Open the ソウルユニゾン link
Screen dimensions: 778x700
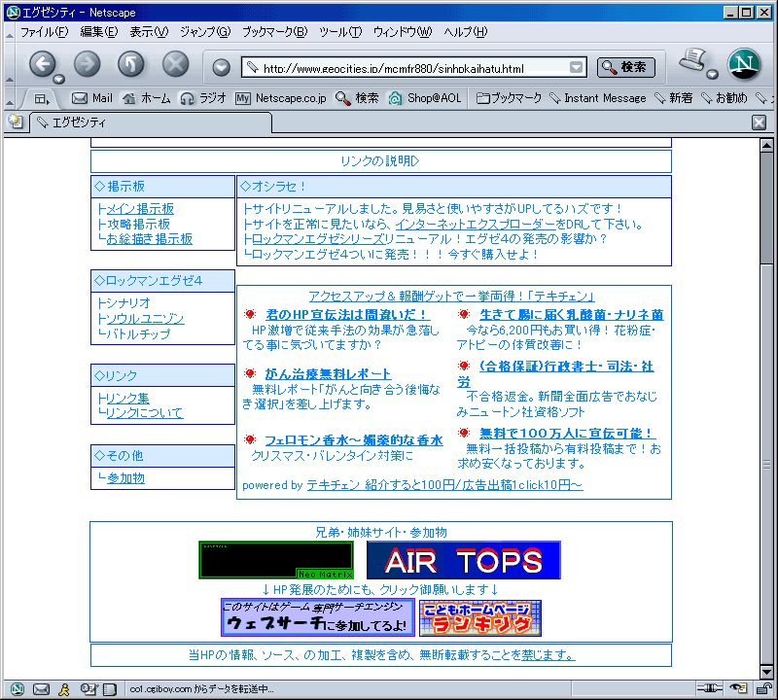[145, 319]
